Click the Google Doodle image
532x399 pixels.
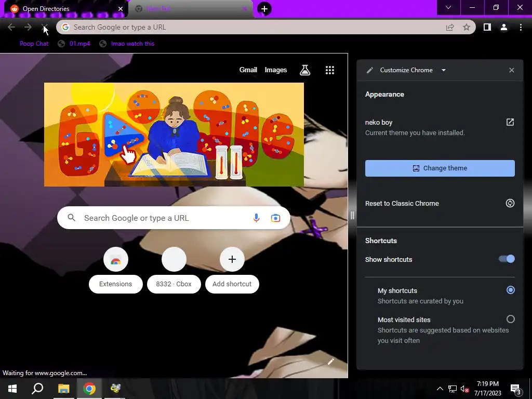tap(174, 135)
